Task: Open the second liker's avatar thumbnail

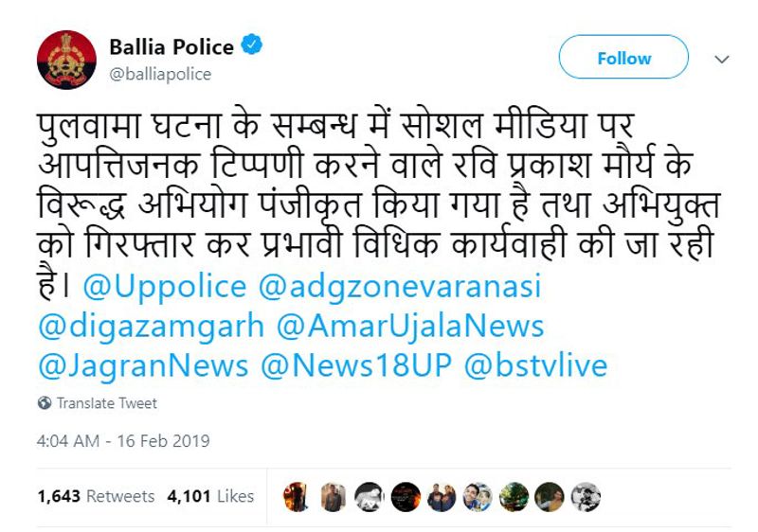Action: 334,497
